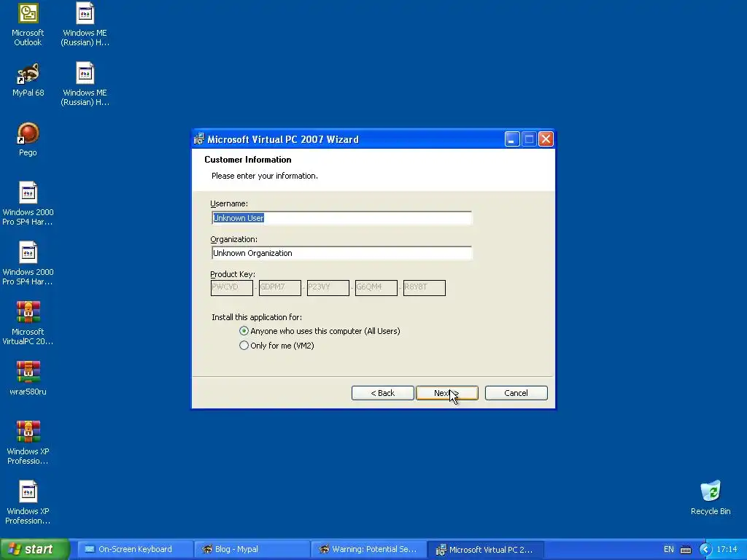Select Anyone who uses this computer option

tap(320, 331)
